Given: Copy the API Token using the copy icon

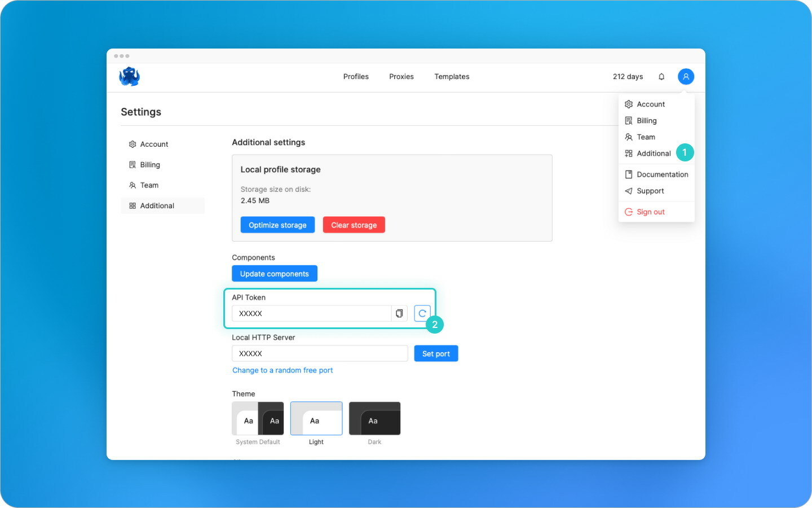Looking at the screenshot, I should 399,313.
